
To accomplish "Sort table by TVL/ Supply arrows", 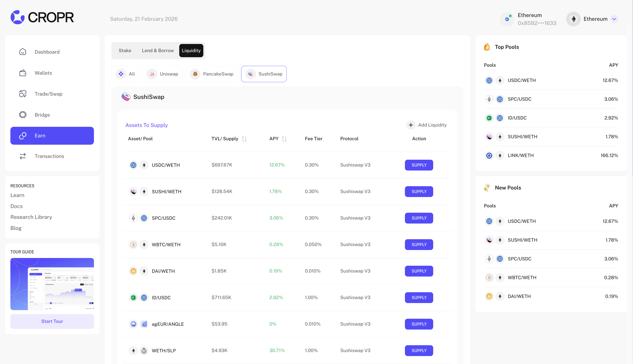I will [x=244, y=139].
